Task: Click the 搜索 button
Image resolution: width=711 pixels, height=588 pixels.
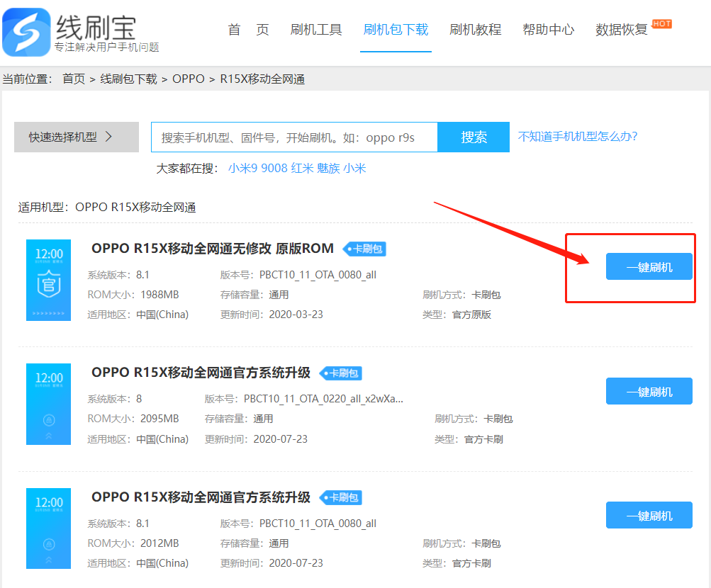Action: 474,137
